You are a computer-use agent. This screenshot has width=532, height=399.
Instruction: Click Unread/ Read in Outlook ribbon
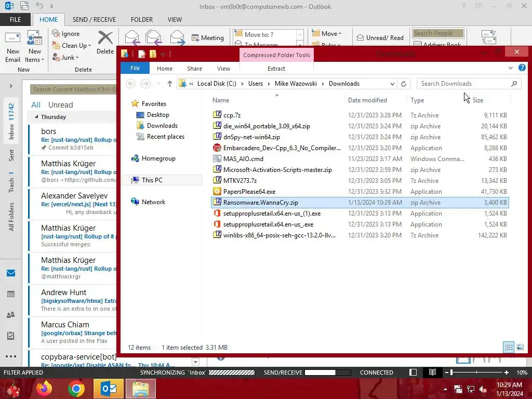click(380, 37)
